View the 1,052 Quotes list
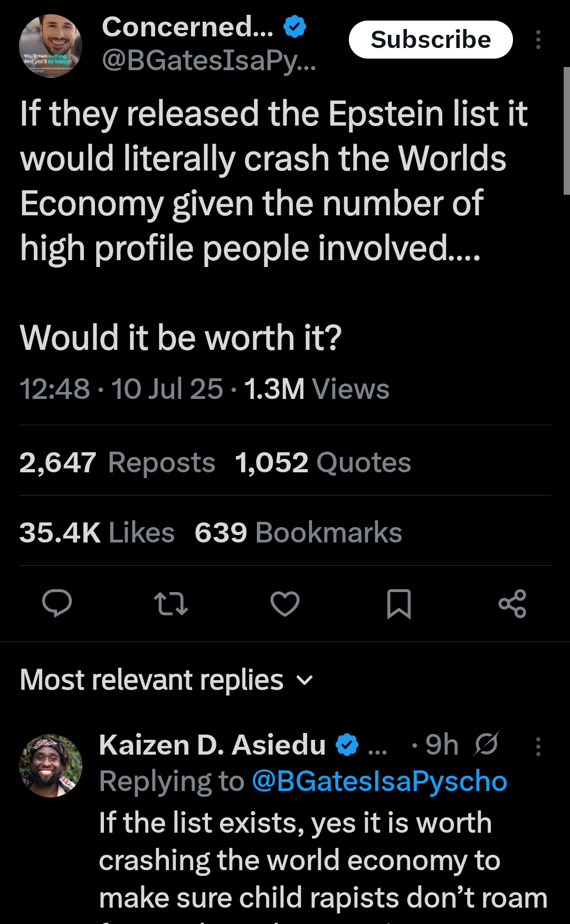This screenshot has width=570, height=924. click(323, 462)
